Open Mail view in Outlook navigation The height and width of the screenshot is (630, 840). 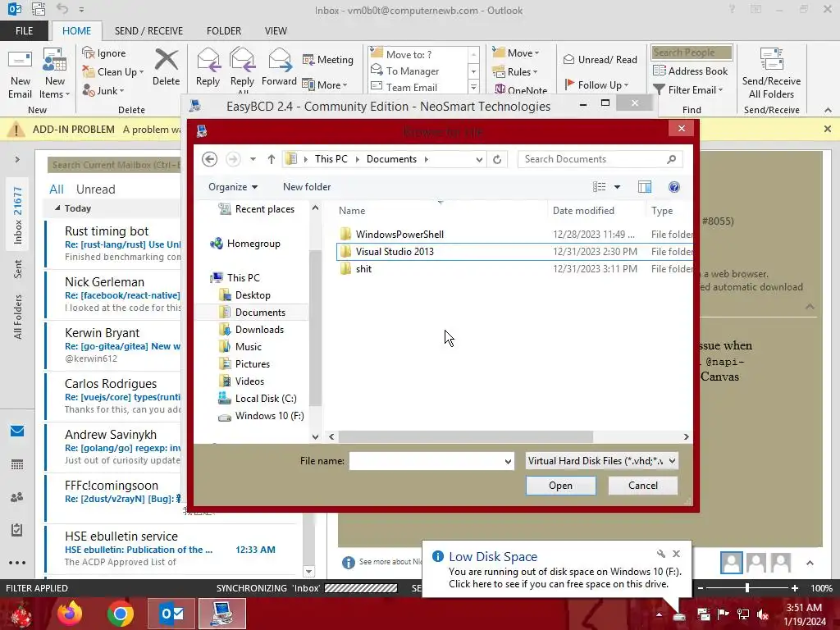[17, 431]
